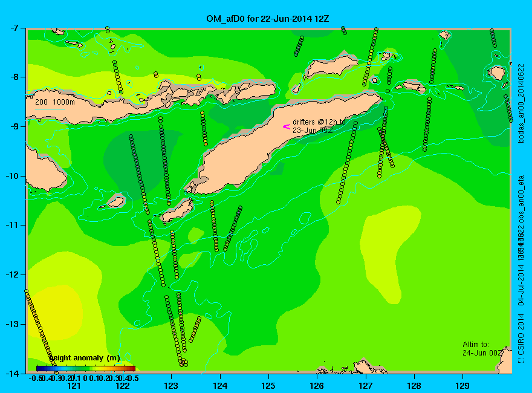Click the longitude axis label '122'
This screenshot has height=393, width=532.
[123, 386]
